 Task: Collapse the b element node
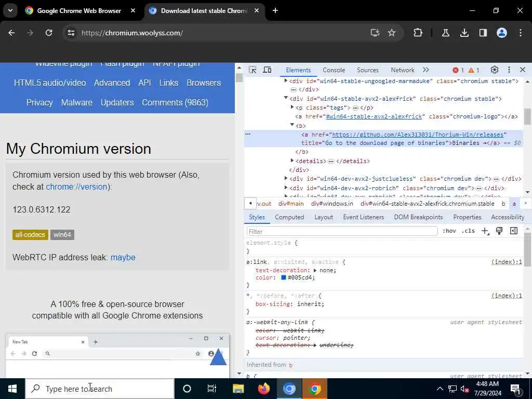pos(292,125)
